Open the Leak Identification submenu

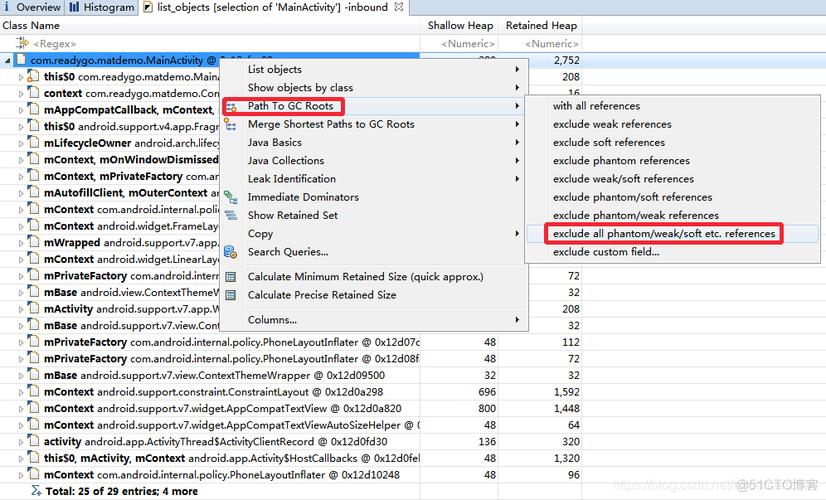(373, 179)
